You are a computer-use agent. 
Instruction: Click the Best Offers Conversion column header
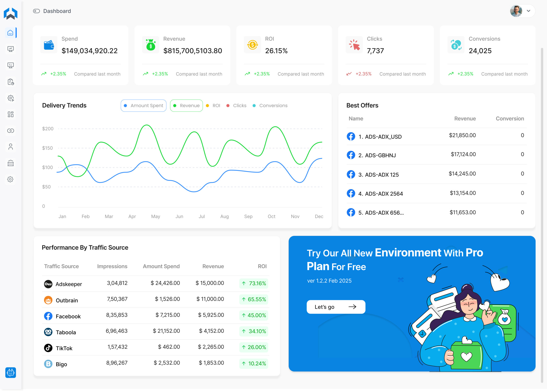click(510, 119)
